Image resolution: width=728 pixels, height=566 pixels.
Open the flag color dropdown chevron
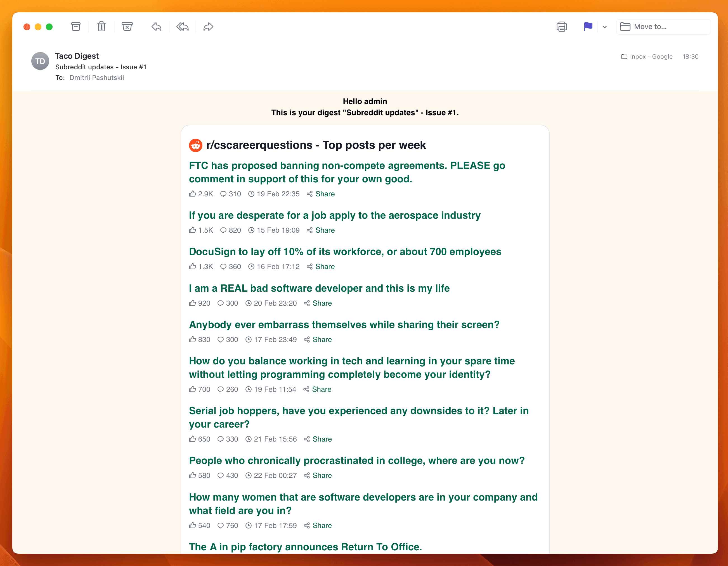tap(605, 27)
